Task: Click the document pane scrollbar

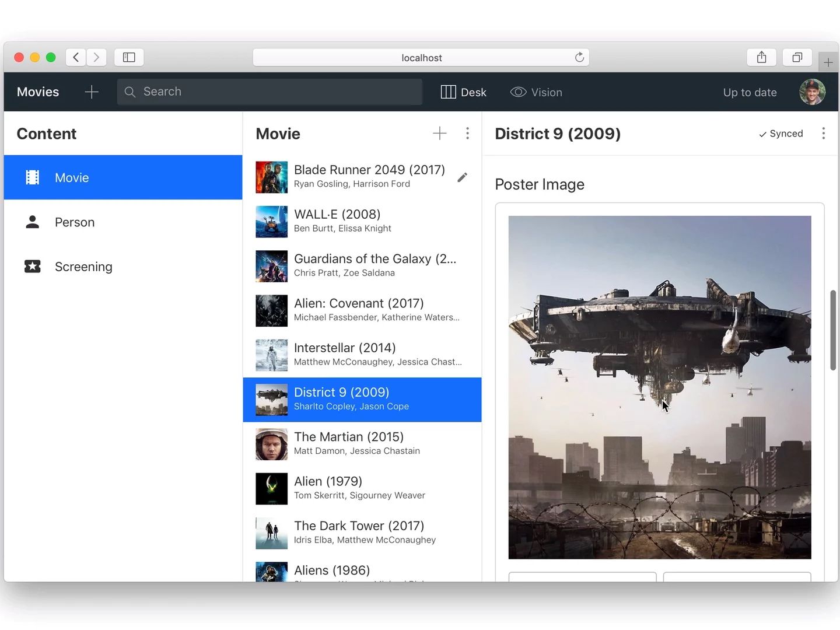Action: point(833,330)
